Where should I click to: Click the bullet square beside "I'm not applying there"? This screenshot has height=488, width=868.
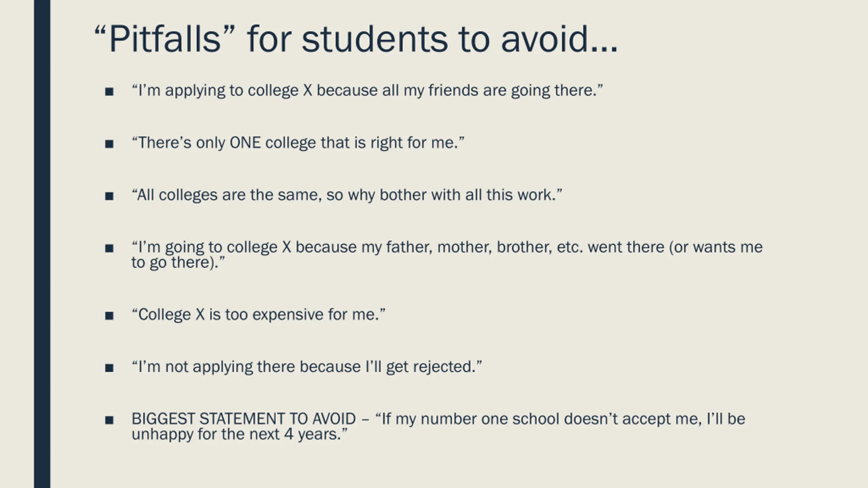click(109, 368)
